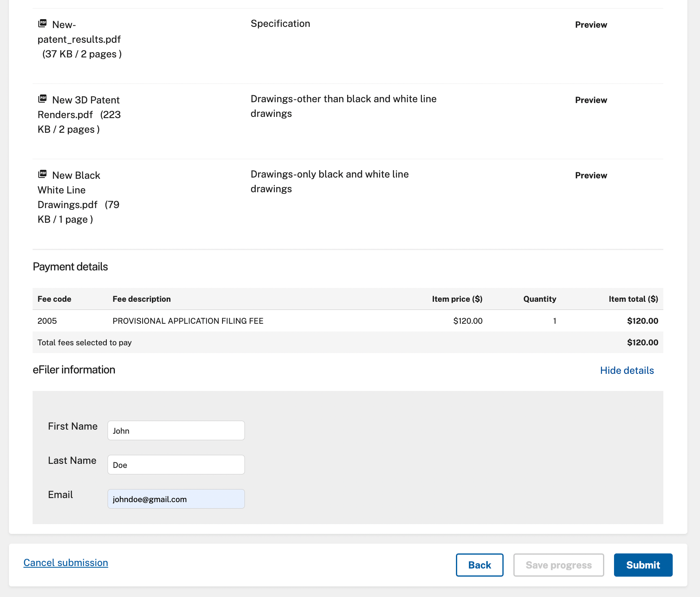The height and width of the screenshot is (597, 700).
Task: Click the Item total ($) column header
Action: (x=633, y=299)
